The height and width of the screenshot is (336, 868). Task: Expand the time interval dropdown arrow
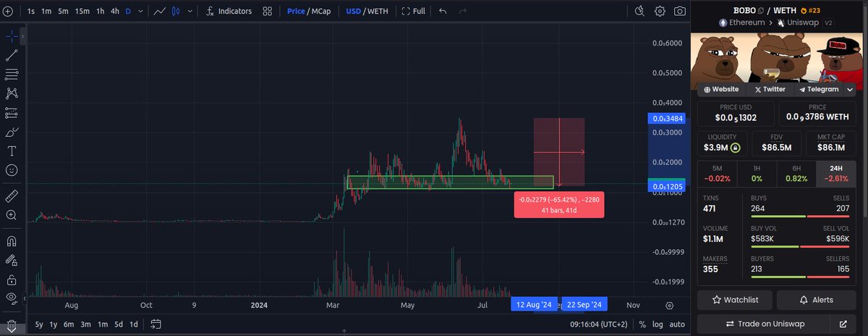click(x=141, y=12)
